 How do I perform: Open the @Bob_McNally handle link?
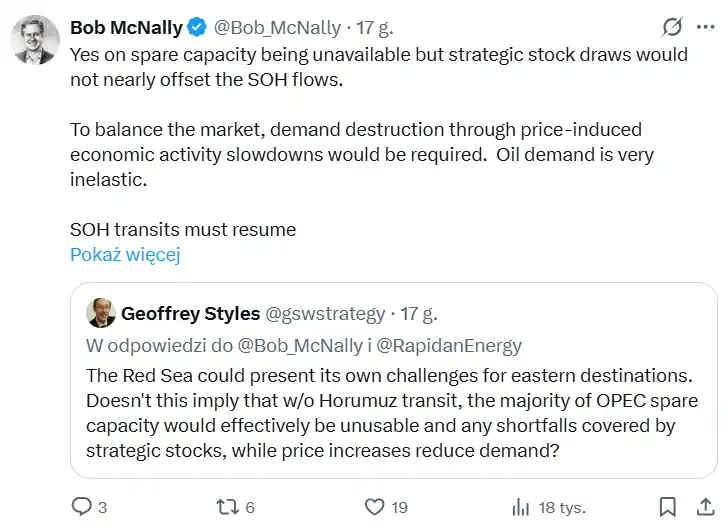pos(277,28)
